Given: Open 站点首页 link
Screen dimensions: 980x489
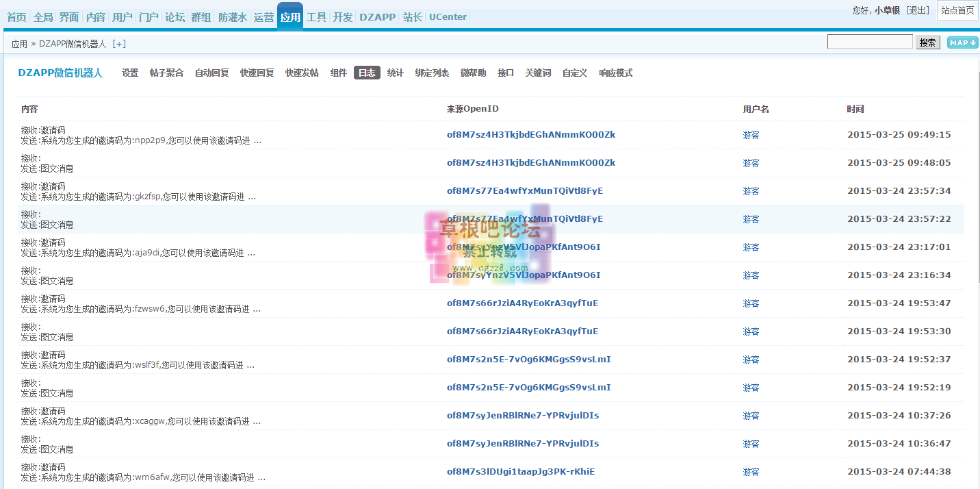Looking at the screenshot, I should coord(957,10).
